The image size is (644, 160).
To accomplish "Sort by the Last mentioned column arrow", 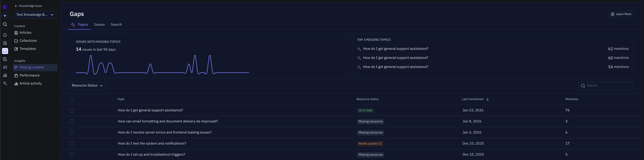I will pyautogui.click(x=487, y=99).
